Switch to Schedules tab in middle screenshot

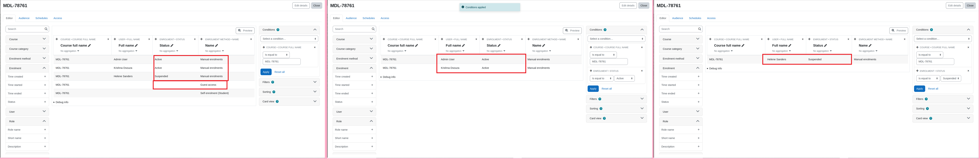[369, 18]
